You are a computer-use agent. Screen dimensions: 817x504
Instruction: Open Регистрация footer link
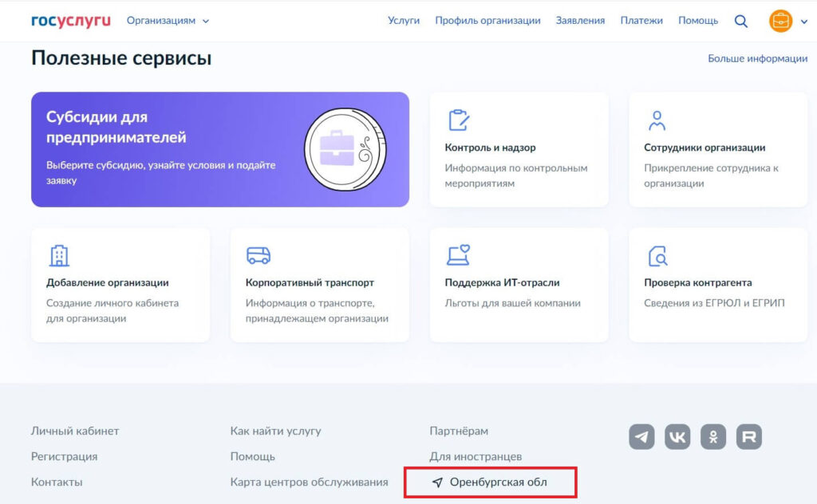(64, 457)
